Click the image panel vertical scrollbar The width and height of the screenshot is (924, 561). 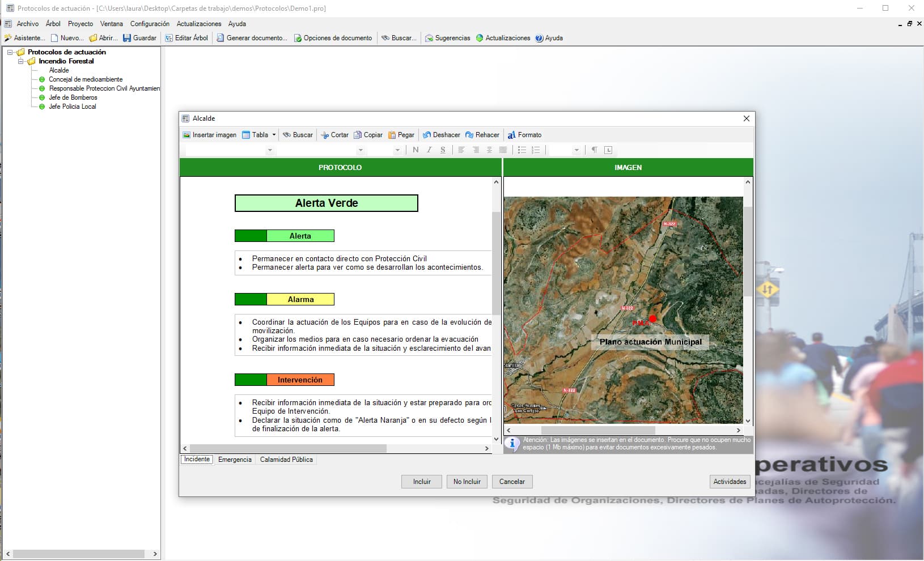748,251
